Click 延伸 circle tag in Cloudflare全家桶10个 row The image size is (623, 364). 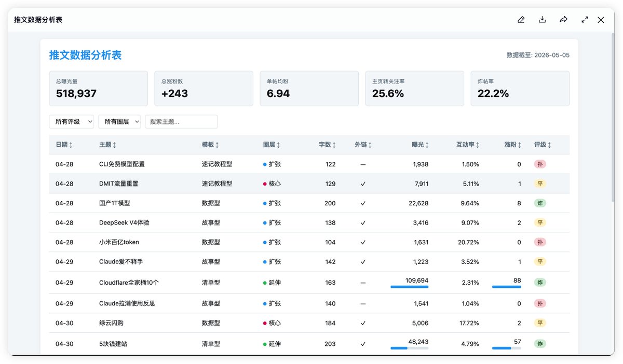(272, 283)
